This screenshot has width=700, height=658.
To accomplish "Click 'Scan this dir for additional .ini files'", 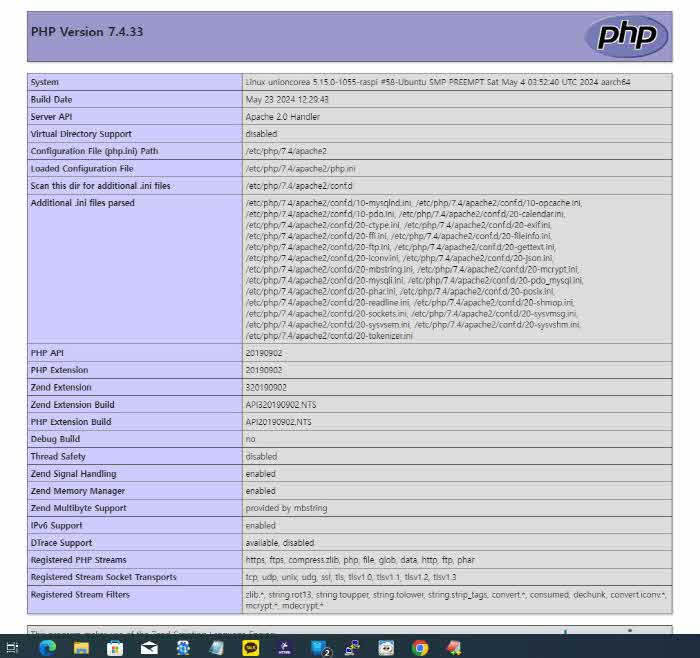I will coord(100,186).
